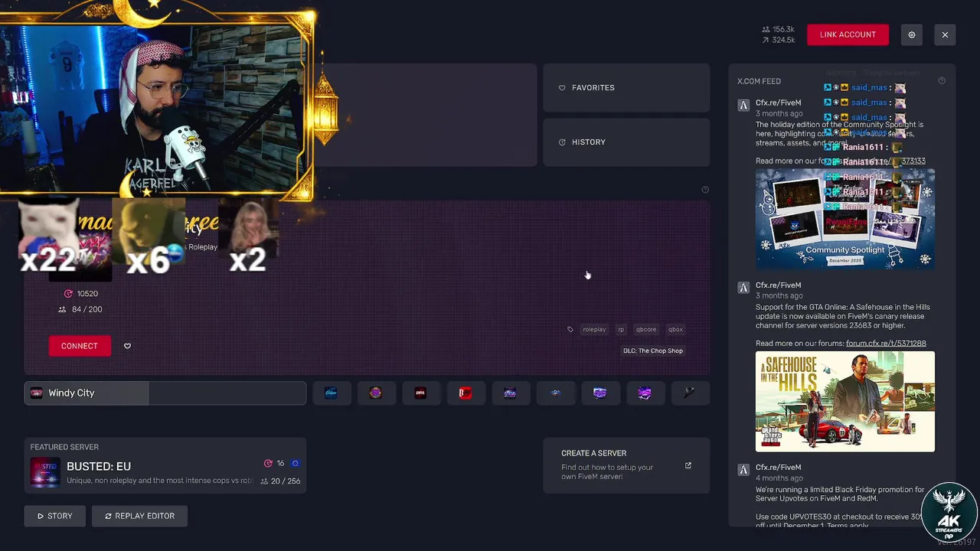Open the forum.cfx.re/t/5371288 link

(x=886, y=343)
